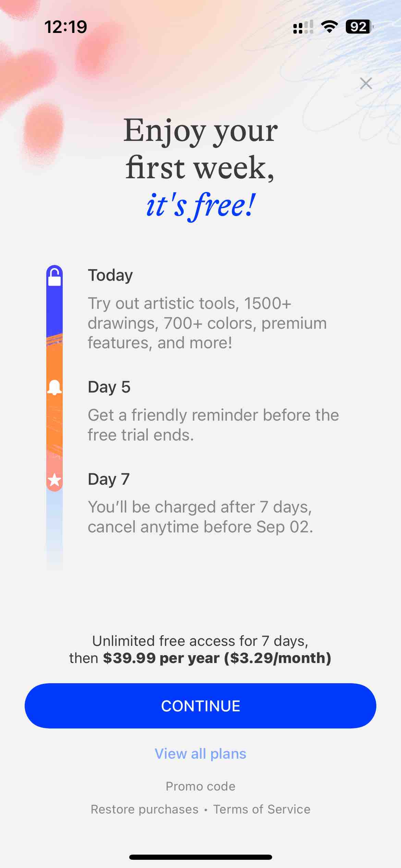This screenshot has height=868, width=401.
Task: Tap the Today timeline heading
Action: point(110,276)
